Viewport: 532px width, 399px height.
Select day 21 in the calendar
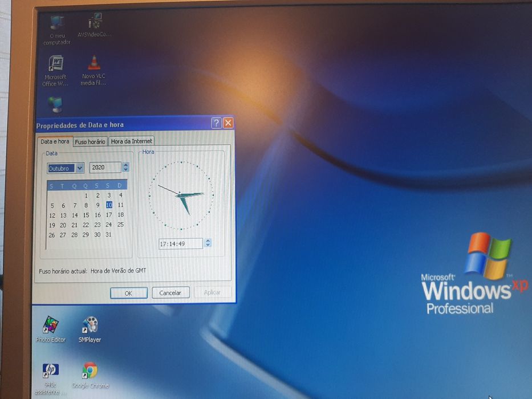(74, 225)
